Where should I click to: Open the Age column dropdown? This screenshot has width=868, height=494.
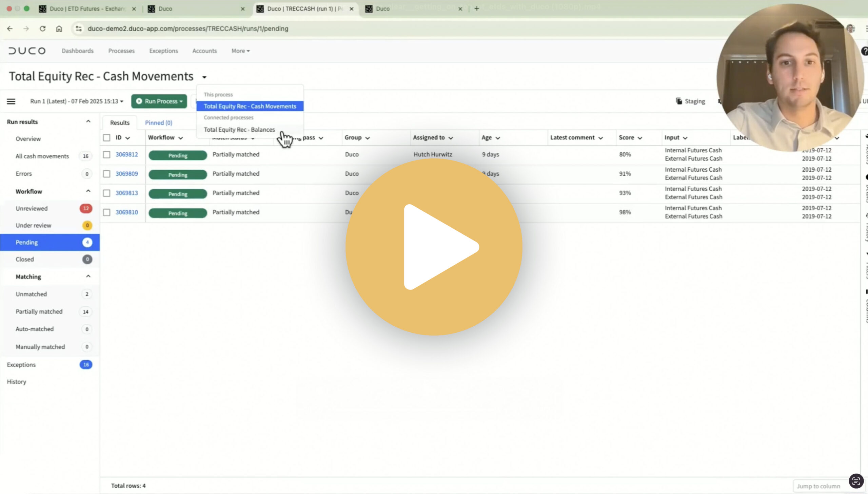point(498,138)
